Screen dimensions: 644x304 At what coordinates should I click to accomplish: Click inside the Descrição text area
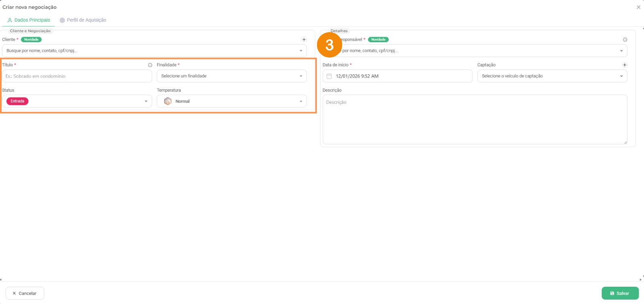tap(474, 119)
